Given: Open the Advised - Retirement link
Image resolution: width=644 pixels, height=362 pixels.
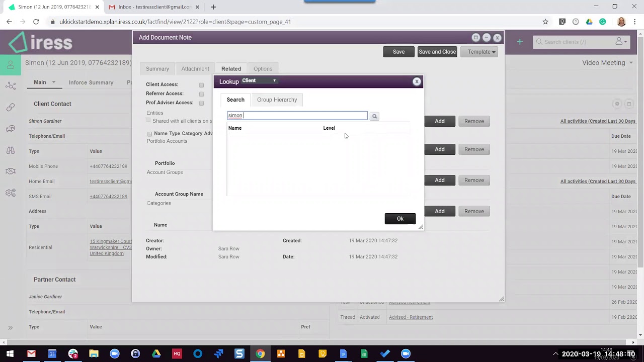Looking at the screenshot, I should tap(411, 317).
